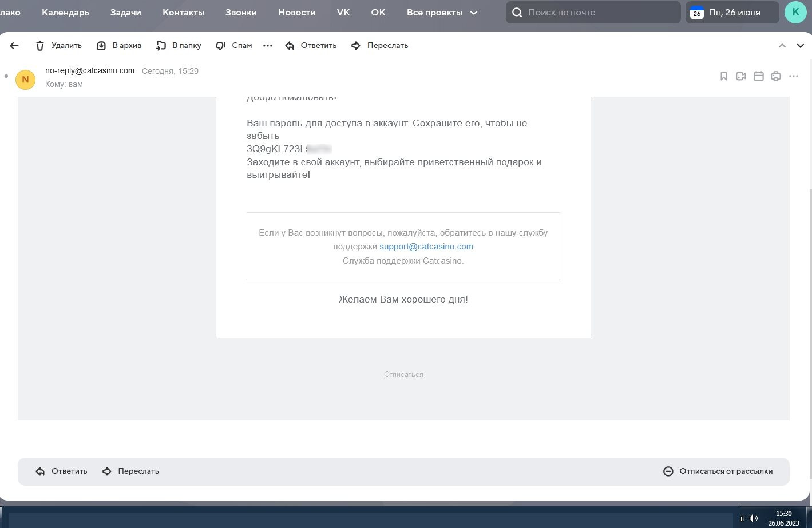Screen dimensions: 812x528
Task: Move the message to archive via В архив
Action: (118, 46)
